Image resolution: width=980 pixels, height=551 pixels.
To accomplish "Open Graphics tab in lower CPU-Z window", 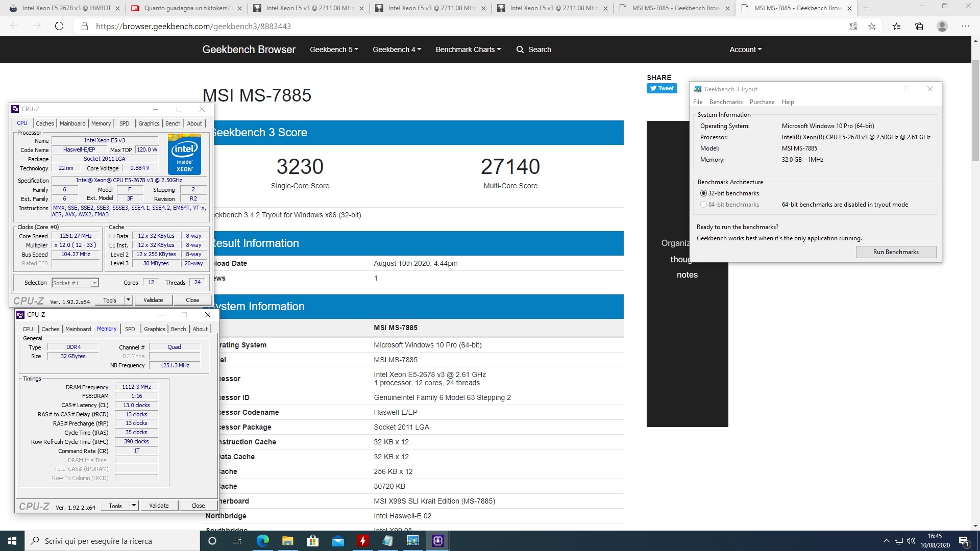I will (154, 329).
